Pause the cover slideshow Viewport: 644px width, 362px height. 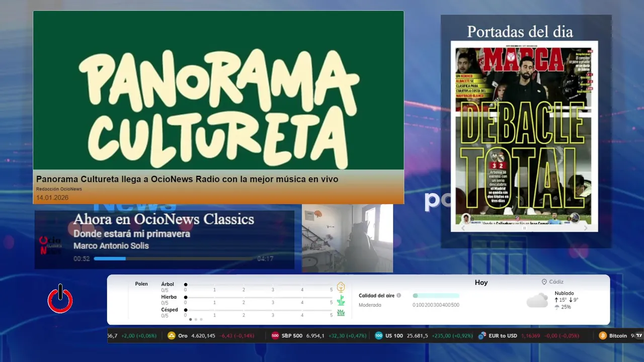(x=524, y=228)
